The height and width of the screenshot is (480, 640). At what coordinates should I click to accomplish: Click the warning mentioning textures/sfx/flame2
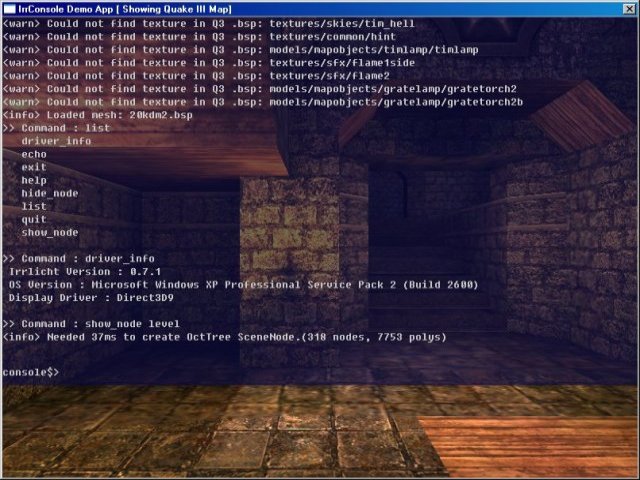click(x=196, y=76)
